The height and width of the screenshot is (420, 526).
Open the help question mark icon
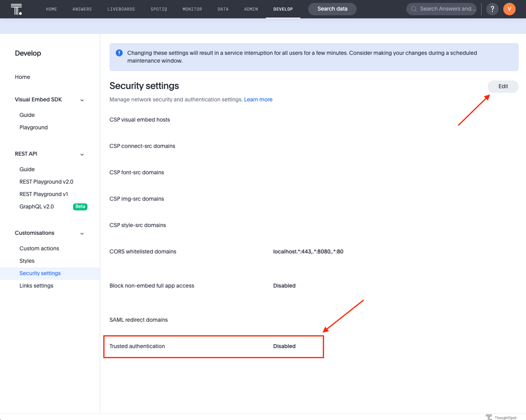pyautogui.click(x=492, y=9)
